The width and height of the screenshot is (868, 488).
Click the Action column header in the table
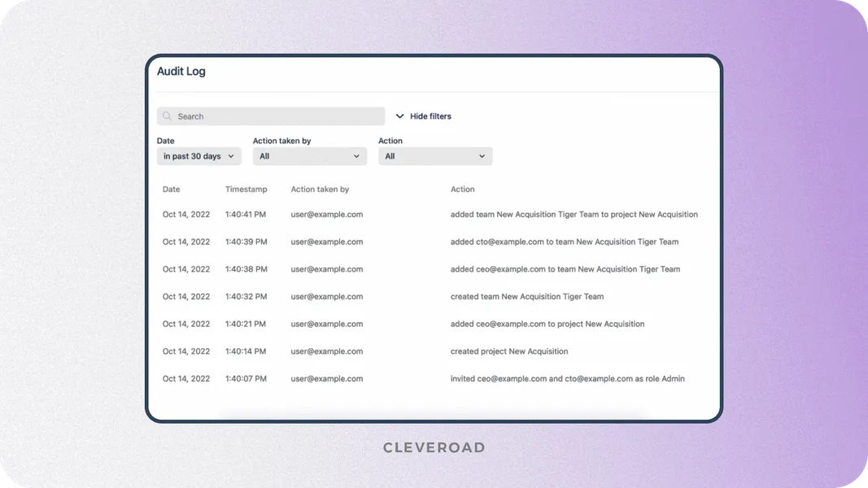462,190
